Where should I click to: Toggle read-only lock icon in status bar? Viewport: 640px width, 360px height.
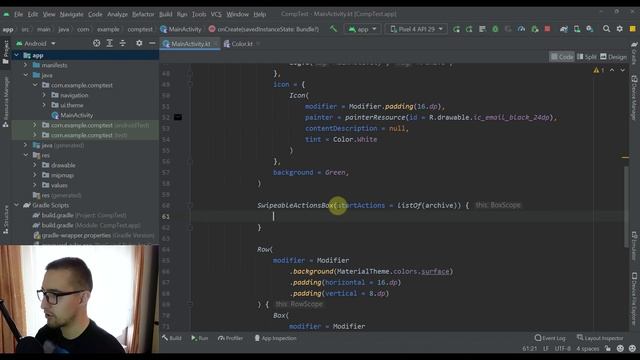608,348
